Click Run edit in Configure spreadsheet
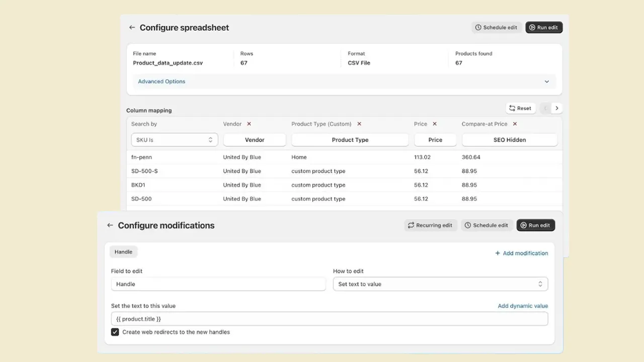 [x=544, y=28]
